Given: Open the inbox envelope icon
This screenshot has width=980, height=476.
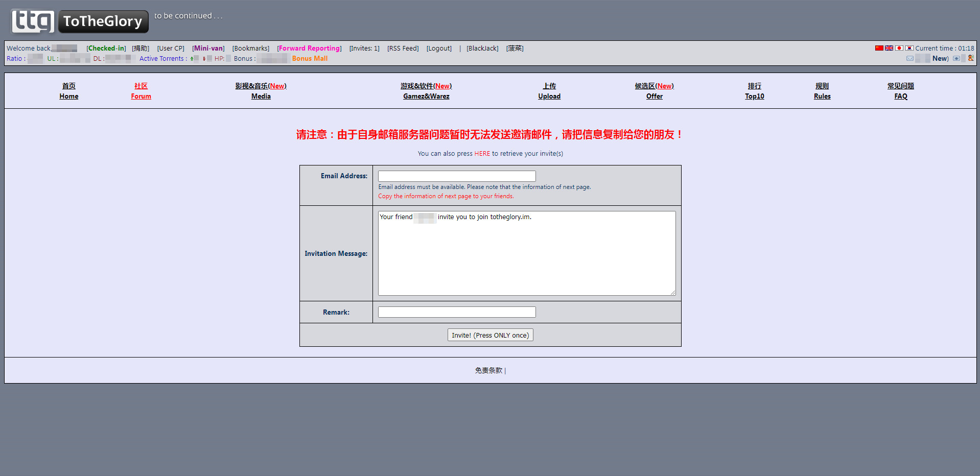Looking at the screenshot, I should 910,58.
